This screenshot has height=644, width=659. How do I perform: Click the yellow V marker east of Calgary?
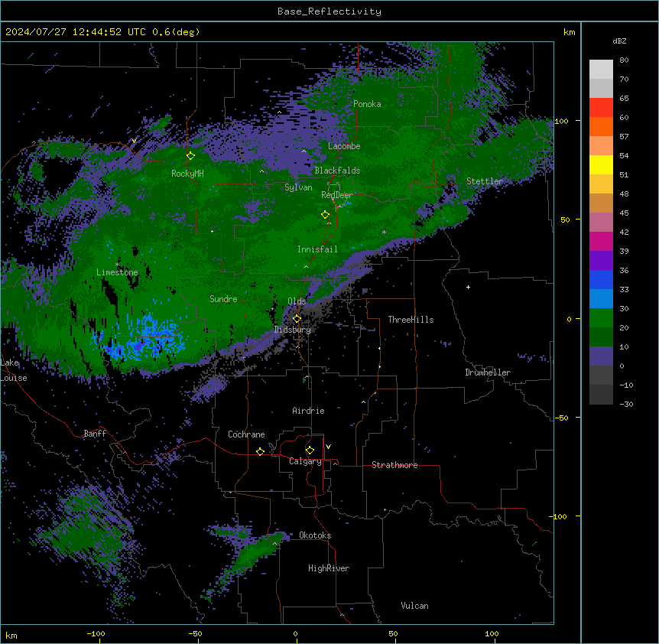coord(328,447)
